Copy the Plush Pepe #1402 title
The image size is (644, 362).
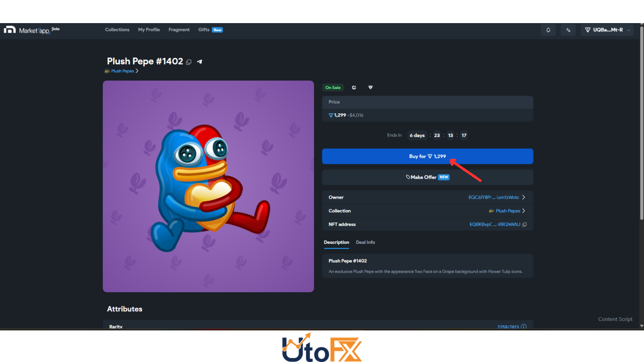pos(189,62)
